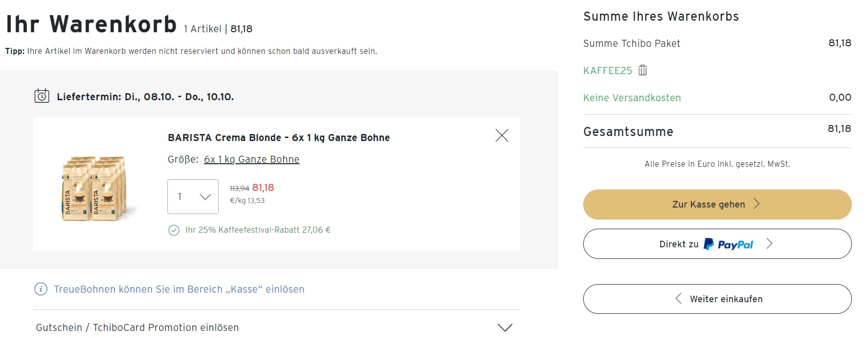
Task: Remove BARISTA Crema Blonde from cart
Action: click(x=502, y=136)
